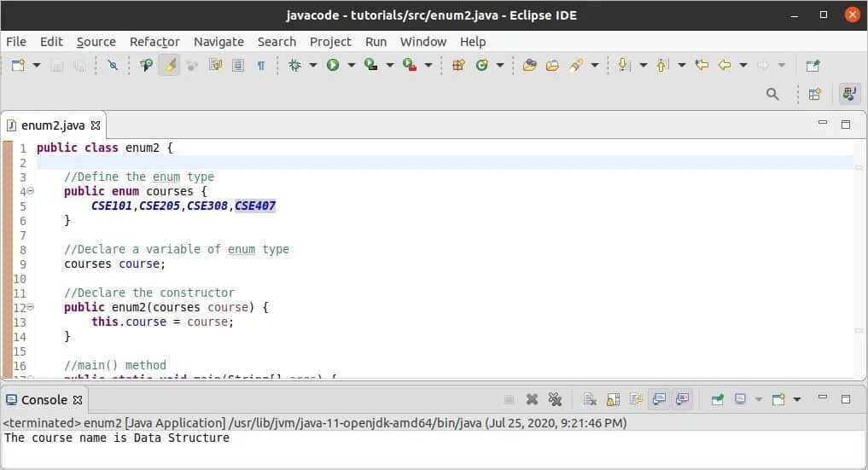
Task: Click Remove All Terminated Launches icon
Action: (555, 399)
